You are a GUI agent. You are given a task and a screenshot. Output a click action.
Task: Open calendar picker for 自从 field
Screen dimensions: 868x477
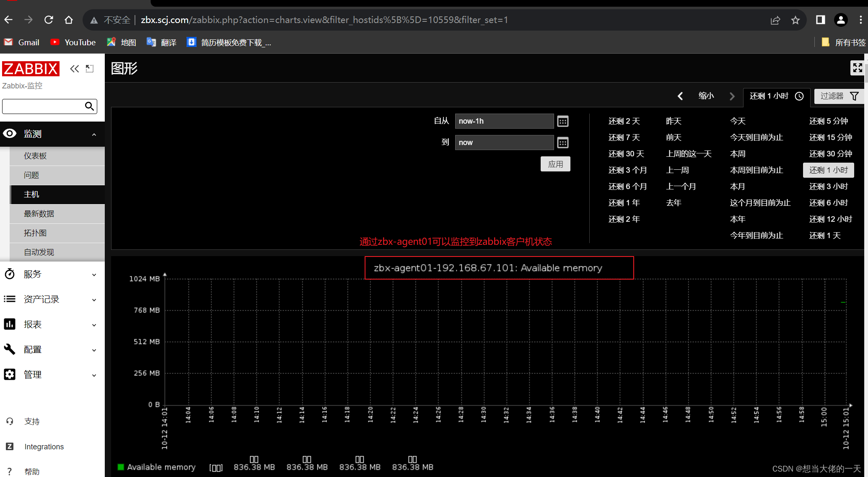coord(563,122)
